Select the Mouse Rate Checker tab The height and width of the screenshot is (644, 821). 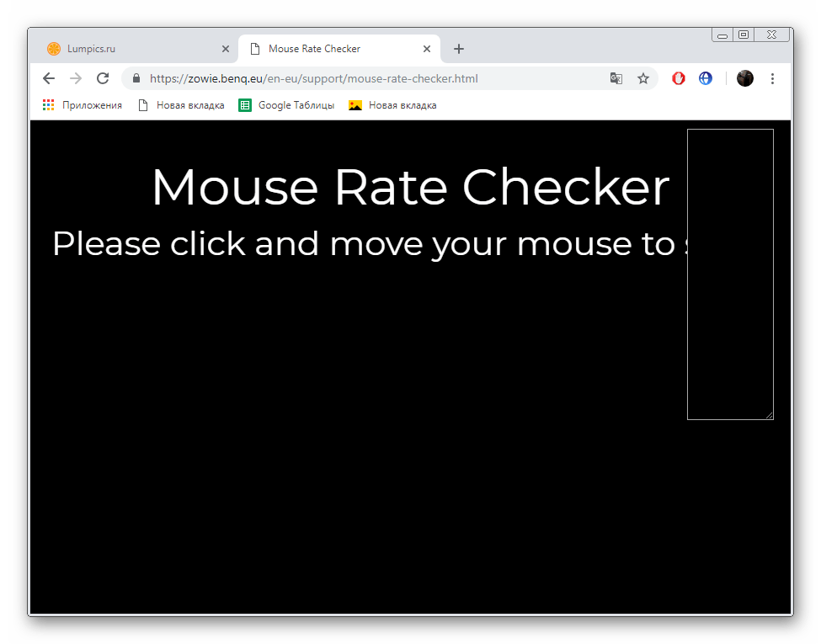click(x=328, y=49)
